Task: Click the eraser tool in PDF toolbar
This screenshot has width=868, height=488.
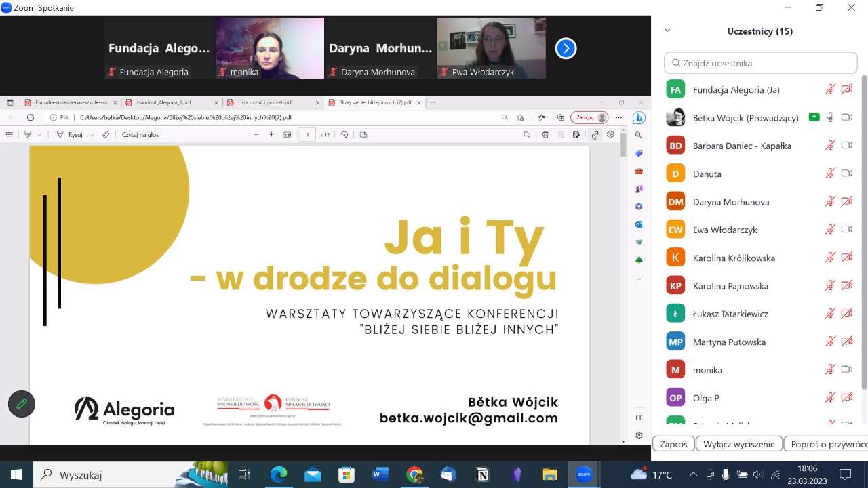Action: 106,135
